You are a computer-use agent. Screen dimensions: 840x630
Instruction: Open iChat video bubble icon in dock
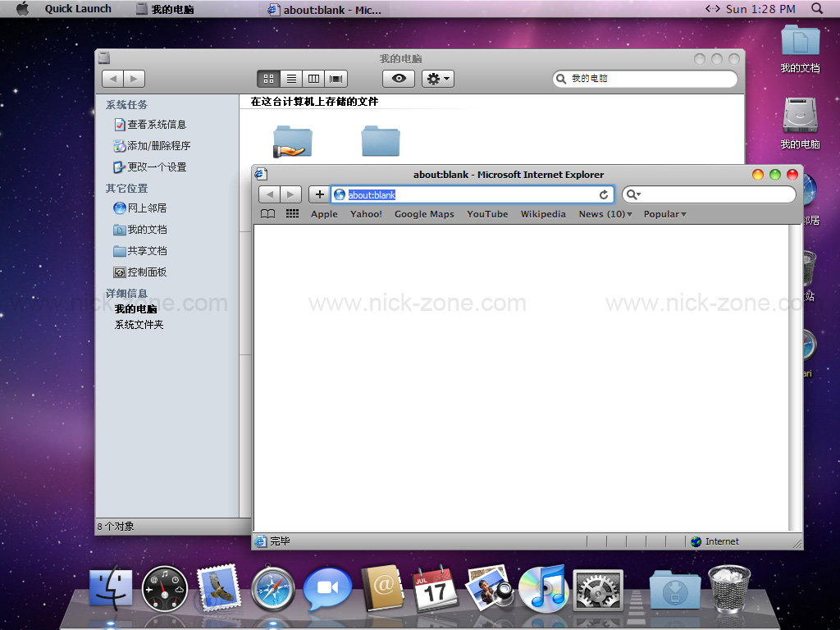(327, 588)
